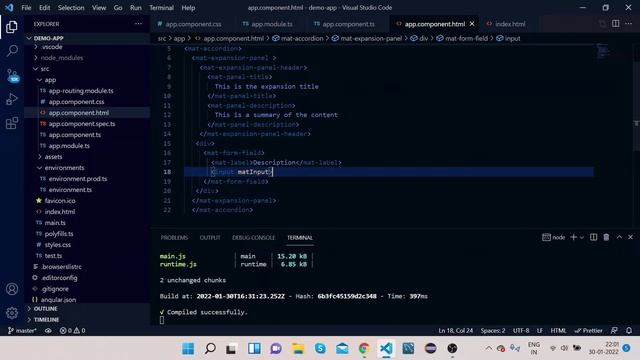Collapse the environments folder
This screenshot has width=640, height=360.
[88, 168]
